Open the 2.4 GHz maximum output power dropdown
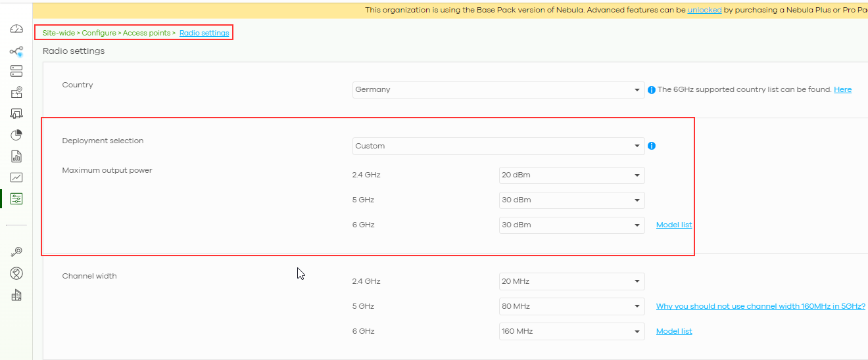Image resolution: width=868 pixels, height=360 pixels. 571,175
